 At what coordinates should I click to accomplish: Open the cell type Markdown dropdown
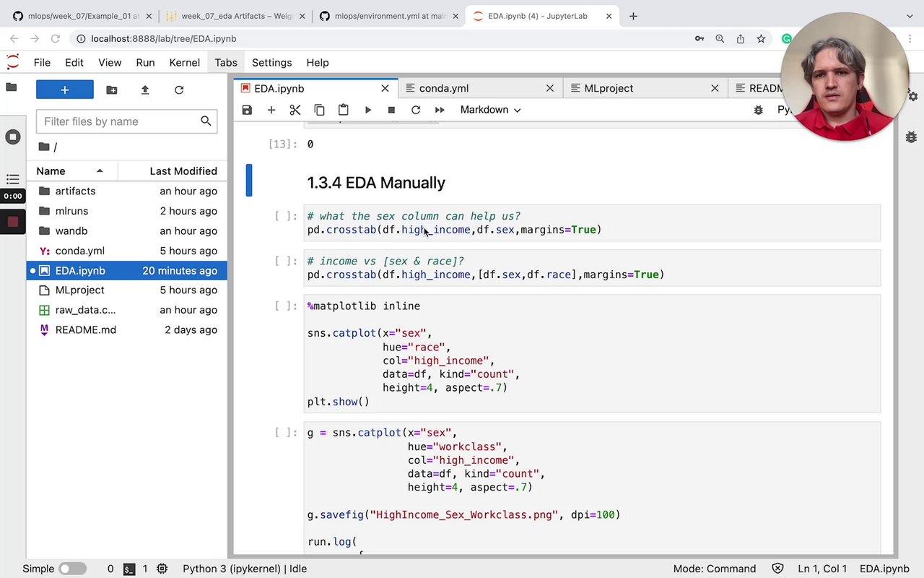click(x=490, y=110)
